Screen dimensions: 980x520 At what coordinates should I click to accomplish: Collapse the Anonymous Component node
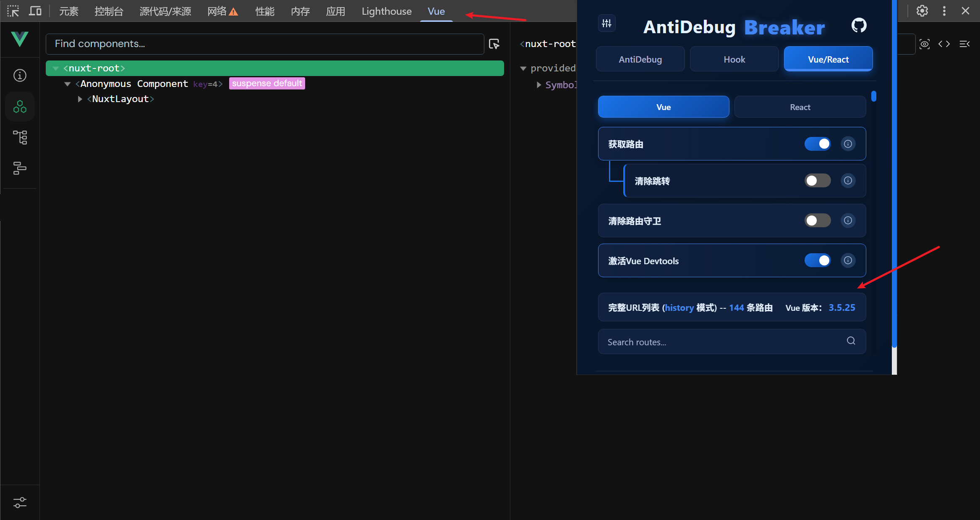[67, 84]
